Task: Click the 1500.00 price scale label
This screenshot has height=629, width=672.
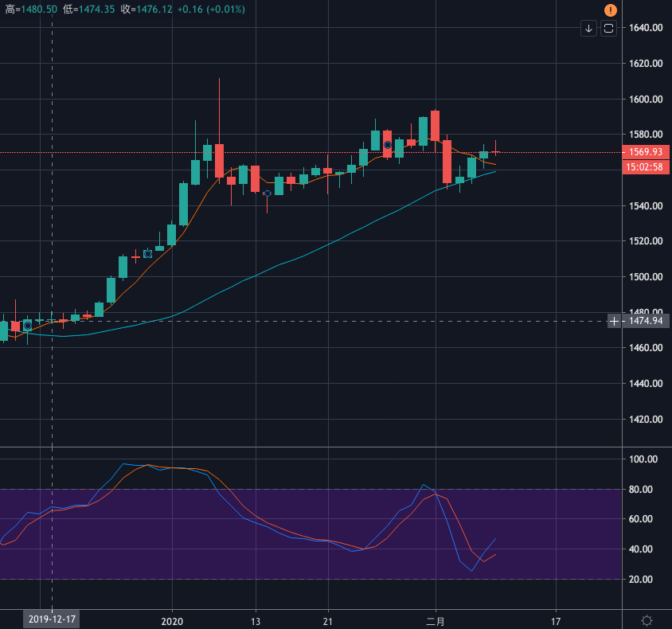Action: click(646, 277)
